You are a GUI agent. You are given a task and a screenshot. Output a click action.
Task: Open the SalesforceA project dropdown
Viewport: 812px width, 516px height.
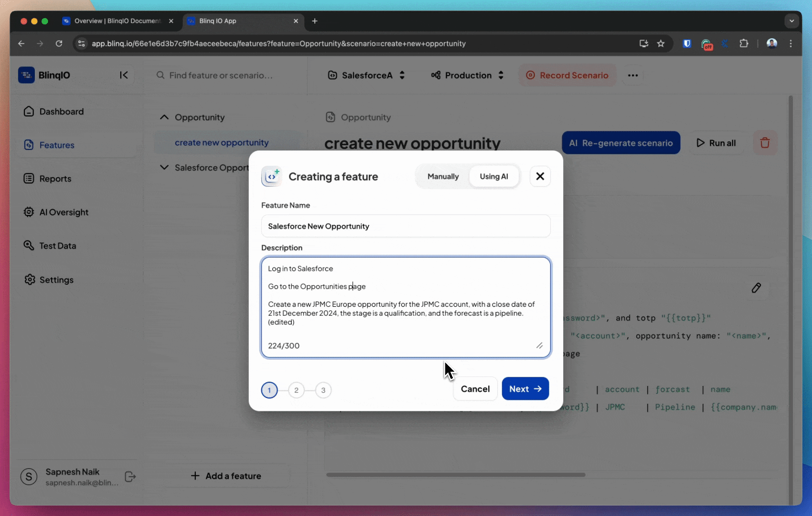point(366,75)
